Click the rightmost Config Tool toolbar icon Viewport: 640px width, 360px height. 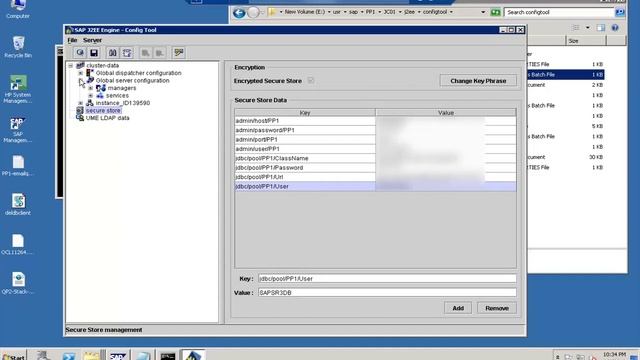[x=179, y=53]
